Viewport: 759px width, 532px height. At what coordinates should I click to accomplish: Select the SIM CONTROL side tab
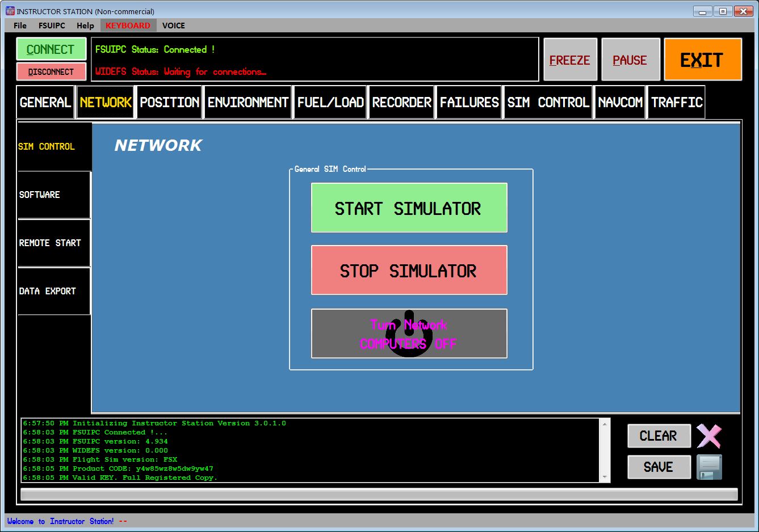click(54, 146)
